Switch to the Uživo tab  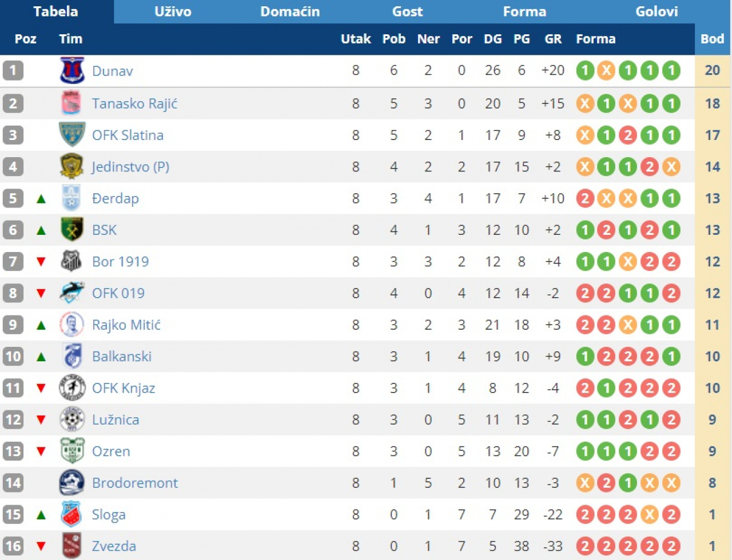click(173, 11)
